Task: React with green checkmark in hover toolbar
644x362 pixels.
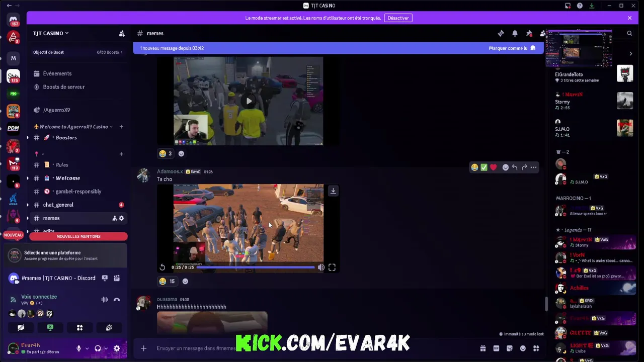Action: (484, 167)
